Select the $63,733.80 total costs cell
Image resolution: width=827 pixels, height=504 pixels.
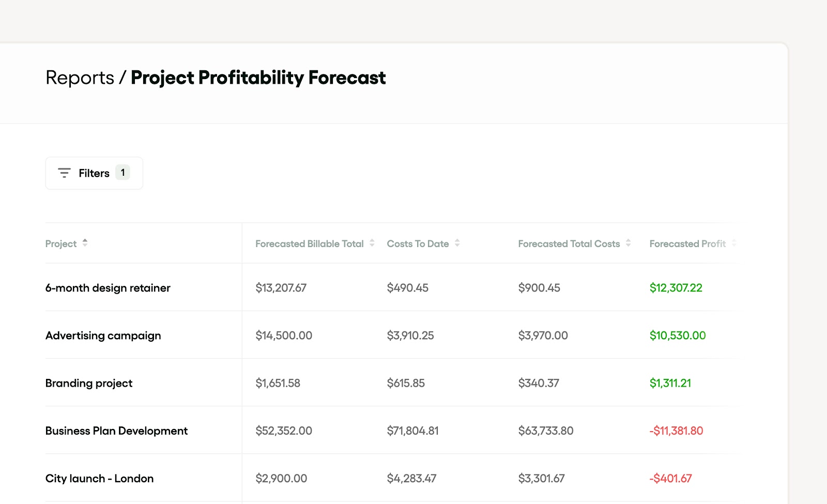pyautogui.click(x=546, y=431)
